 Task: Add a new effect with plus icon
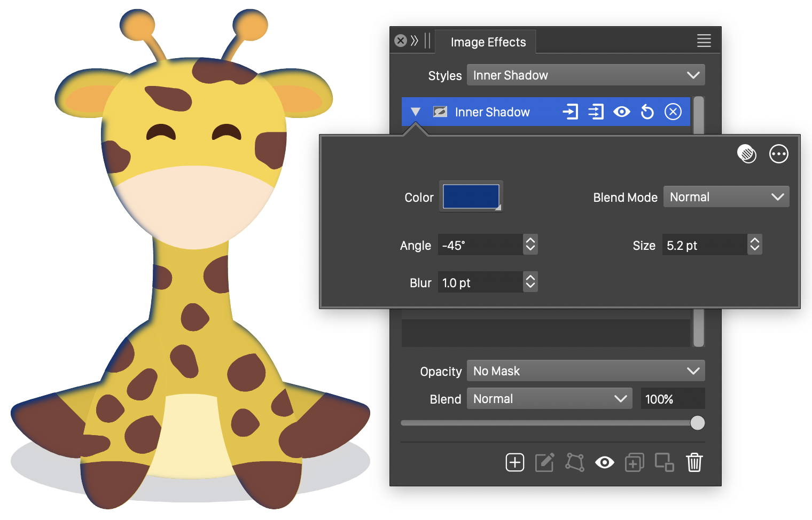pyautogui.click(x=515, y=462)
